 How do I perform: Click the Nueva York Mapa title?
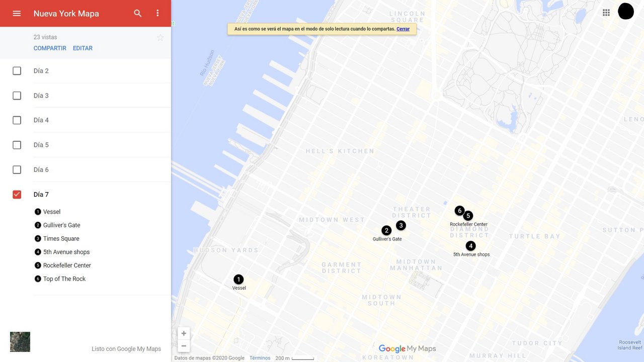(66, 14)
